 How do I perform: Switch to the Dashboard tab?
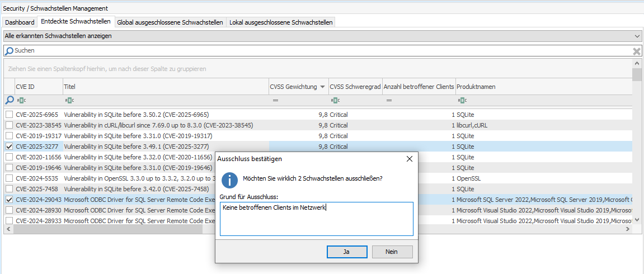click(20, 22)
